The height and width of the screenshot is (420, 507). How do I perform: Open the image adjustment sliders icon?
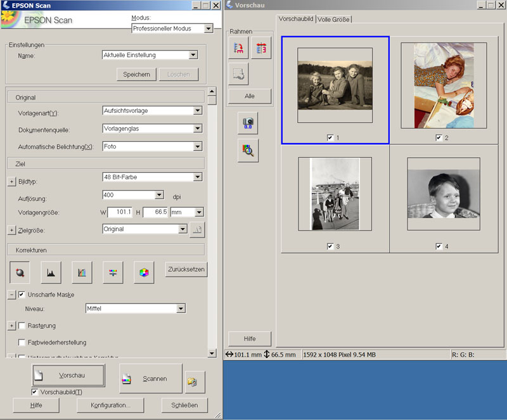[x=113, y=272]
